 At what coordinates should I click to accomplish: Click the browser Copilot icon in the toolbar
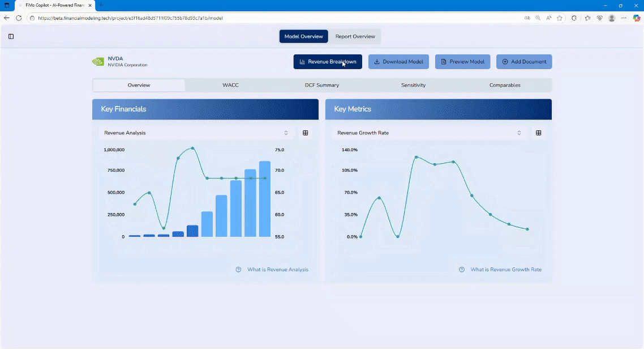tap(637, 18)
